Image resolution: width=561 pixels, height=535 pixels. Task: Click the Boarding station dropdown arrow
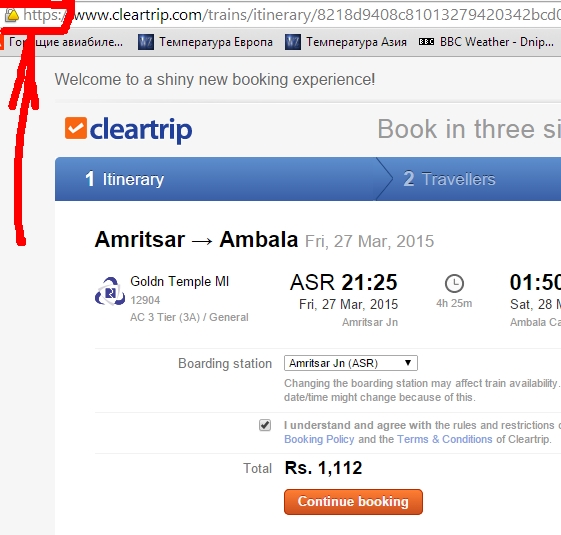click(408, 363)
